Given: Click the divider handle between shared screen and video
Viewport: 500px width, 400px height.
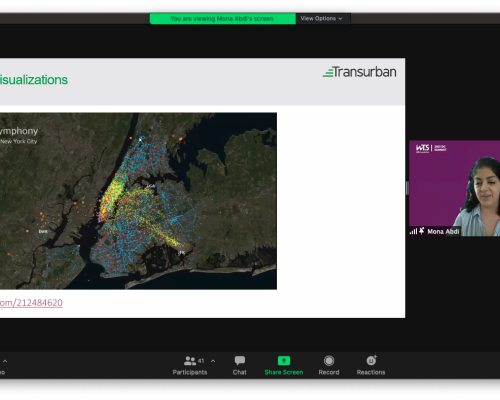Looking at the screenshot, I should point(407,189).
